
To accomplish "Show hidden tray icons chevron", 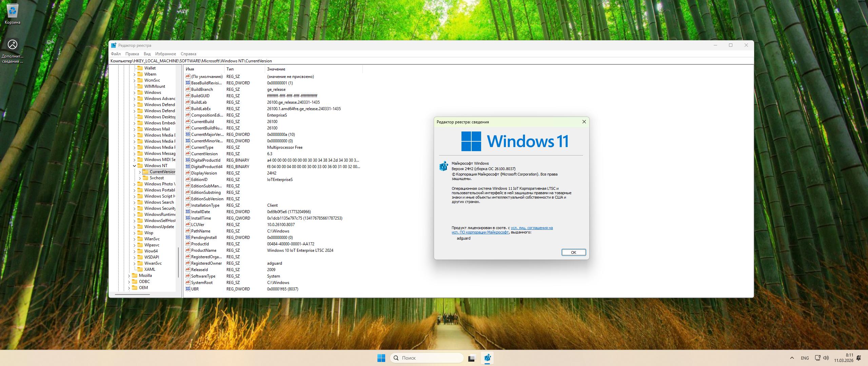I will pyautogui.click(x=792, y=358).
